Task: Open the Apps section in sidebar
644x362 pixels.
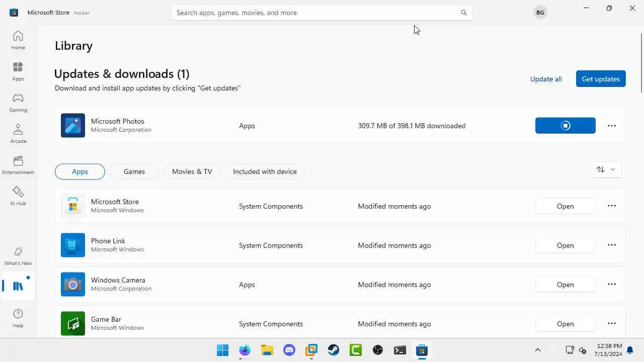Action: point(18,71)
